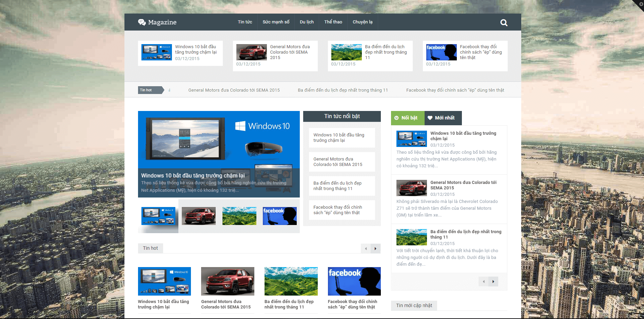The height and width of the screenshot is (319, 644).
Task: Open Facebook headline in news ticker
Action: click(x=455, y=90)
